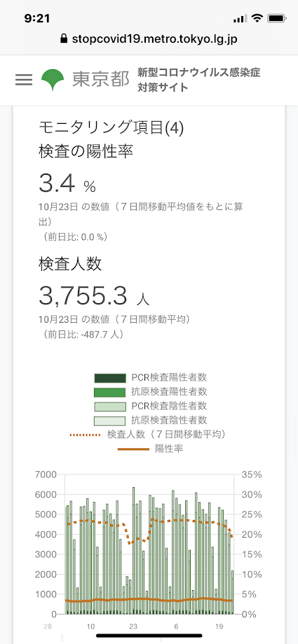Screen dimensions: 298x644
Task: Click dark green PCR positive color swatch
Action: 109,378
